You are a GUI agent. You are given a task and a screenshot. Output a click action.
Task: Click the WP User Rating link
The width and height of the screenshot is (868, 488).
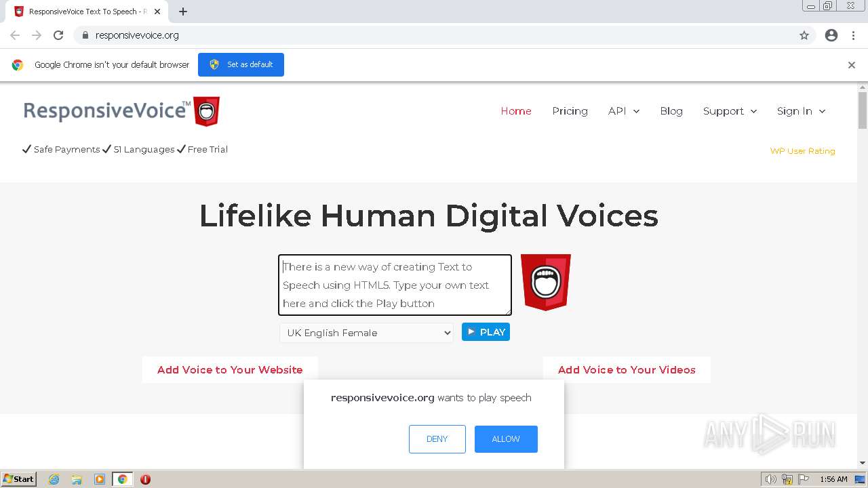pos(802,151)
